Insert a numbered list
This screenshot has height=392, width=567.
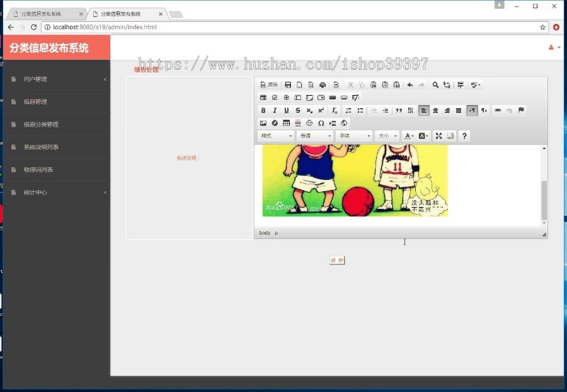[x=348, y=111]
